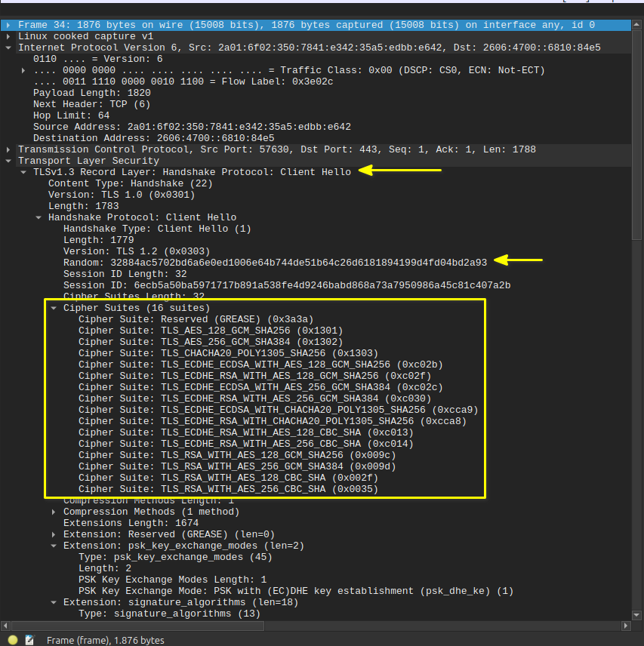This screenshot has width=644, height=646.
Task: Select Type: psk_key_exchange_modes (45) row
Action: tap(175, 558)
